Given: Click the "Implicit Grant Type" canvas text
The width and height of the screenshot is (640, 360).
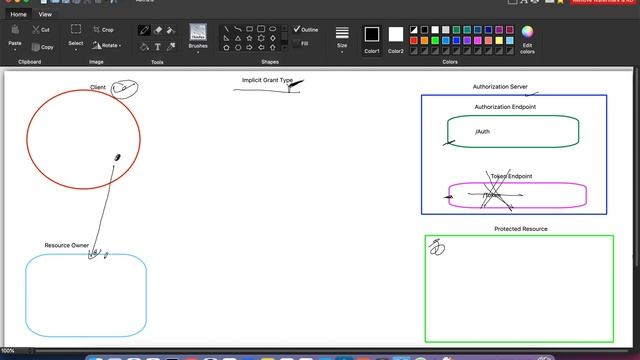Looking at the screenshot, I should 267,80.
